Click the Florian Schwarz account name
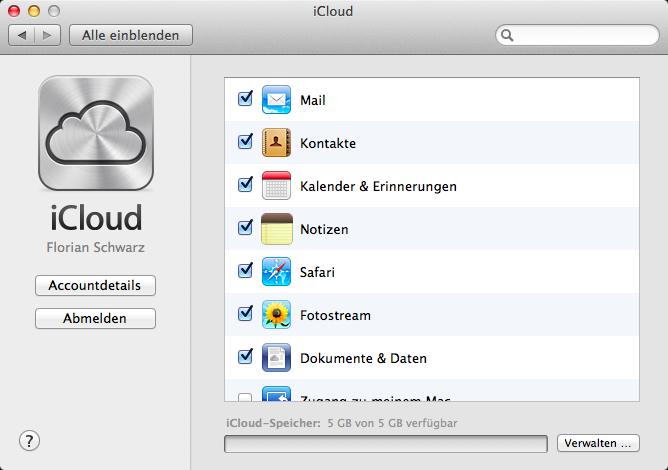This screenshot has width=668, height=470. click(95, 247)
